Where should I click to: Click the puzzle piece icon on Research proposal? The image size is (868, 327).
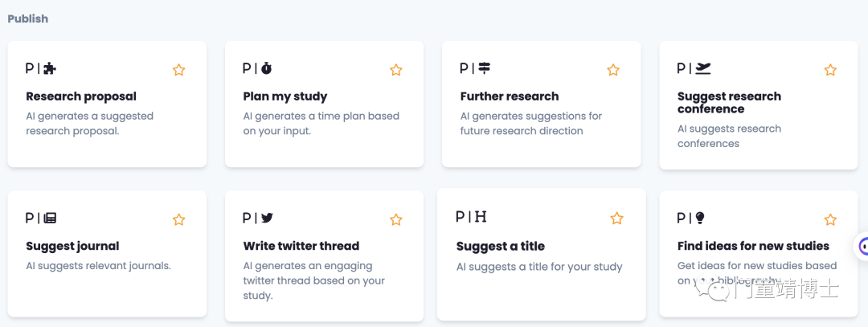click(51, 68)
